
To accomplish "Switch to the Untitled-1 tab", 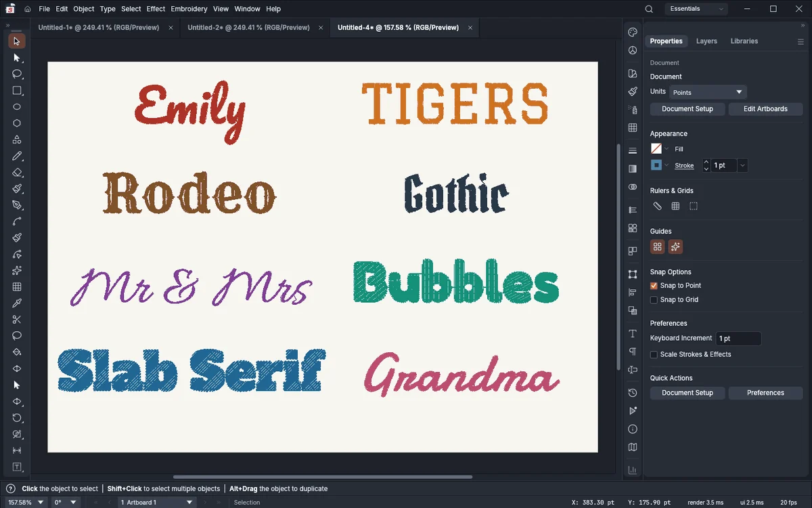I will pos(99,28).
